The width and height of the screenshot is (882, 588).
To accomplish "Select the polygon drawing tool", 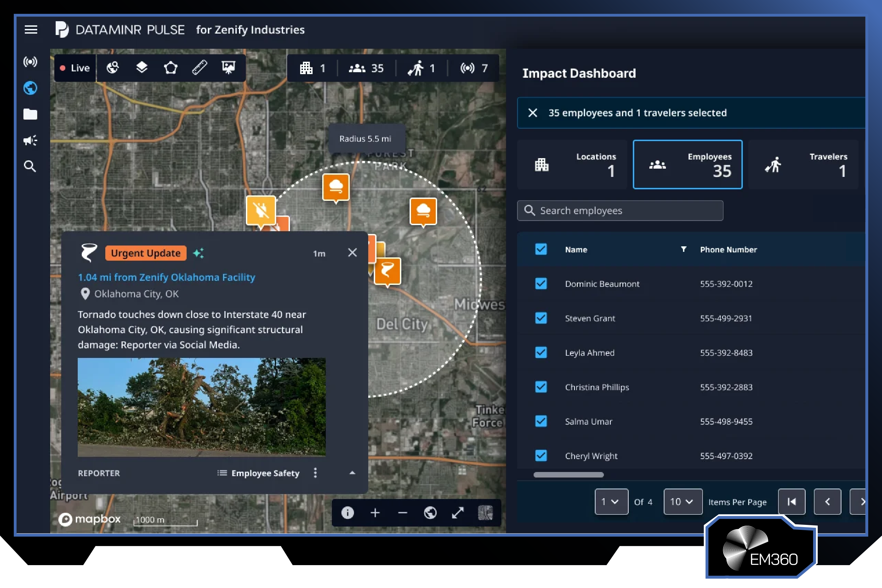I will coord(171,68).
